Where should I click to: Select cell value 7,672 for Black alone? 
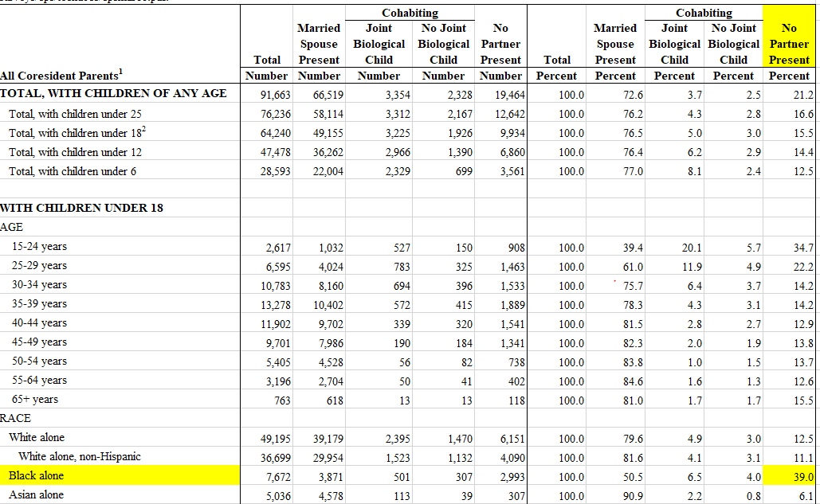(277, 477)
